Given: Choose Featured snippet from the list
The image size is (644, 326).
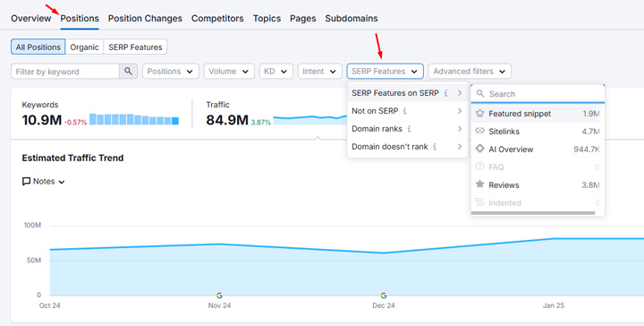Looking at the screenshot, I should [538, 114].
